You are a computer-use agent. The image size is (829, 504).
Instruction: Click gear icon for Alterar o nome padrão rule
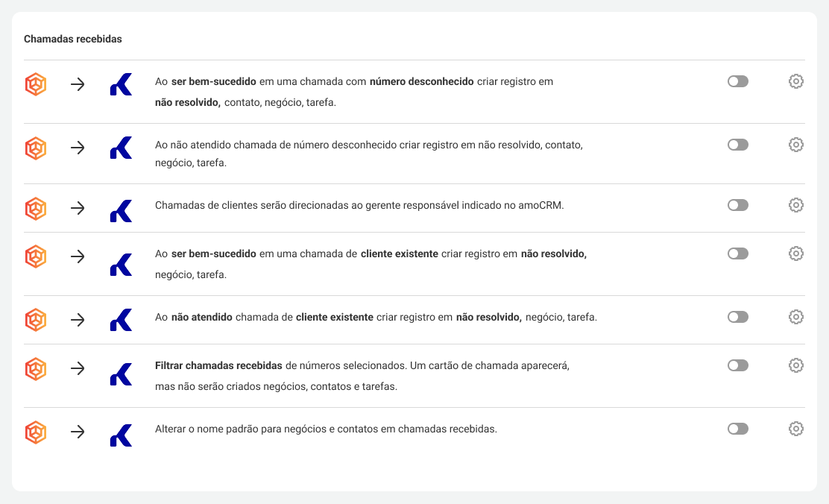795,429
